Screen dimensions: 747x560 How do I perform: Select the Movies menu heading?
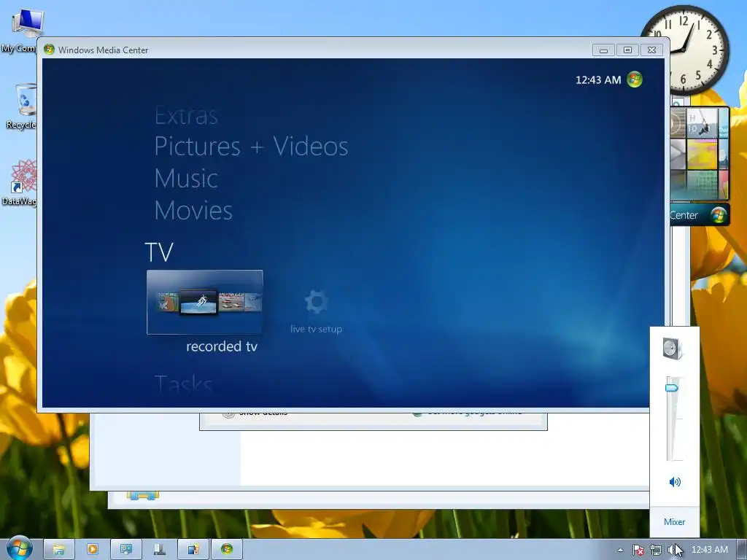pos(193,211)
